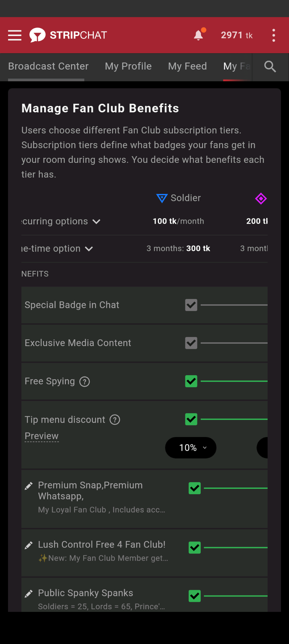Open the three-dot more options menu
This screenshot has width=289, height=644.
click(x=274, y=35)
